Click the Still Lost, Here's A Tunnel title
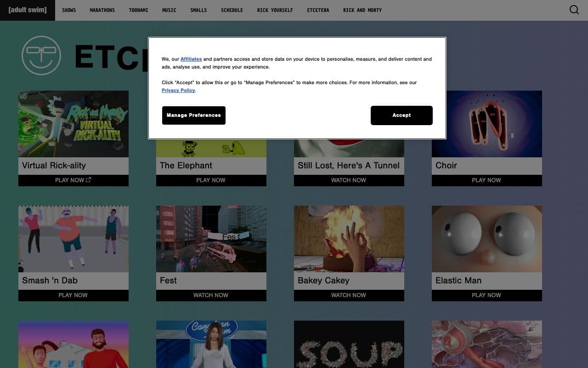The width and height of the screenshot is (588, 368). click(349, 166)
